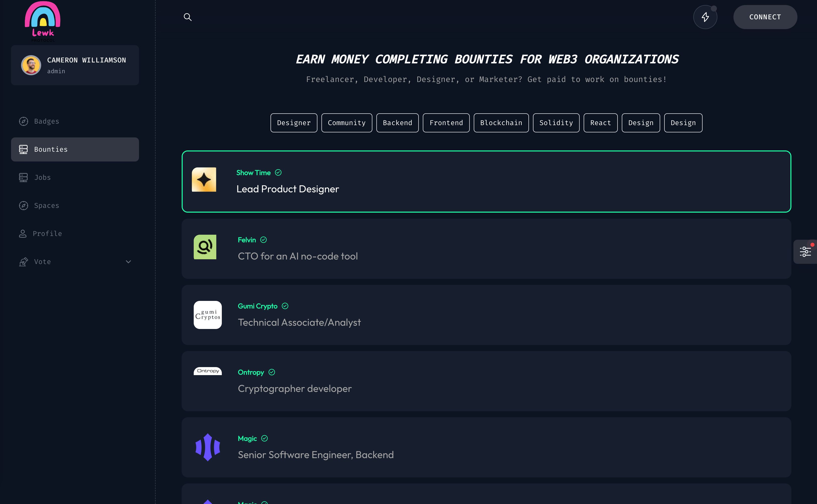Click the Cameron Williamson name text
The image size is (817, 504).
pos(86,60)
